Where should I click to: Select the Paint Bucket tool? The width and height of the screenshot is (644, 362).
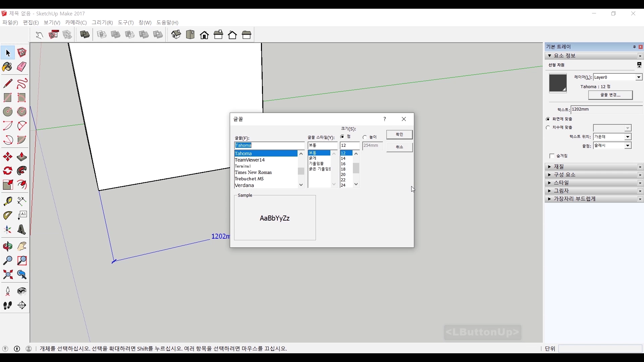7,67
